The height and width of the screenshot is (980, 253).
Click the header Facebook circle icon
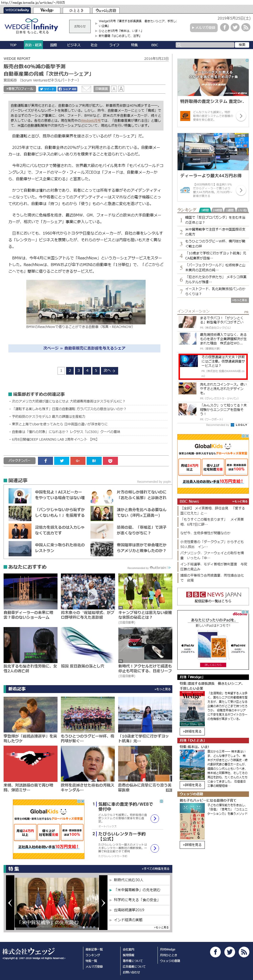coord(224,27)
